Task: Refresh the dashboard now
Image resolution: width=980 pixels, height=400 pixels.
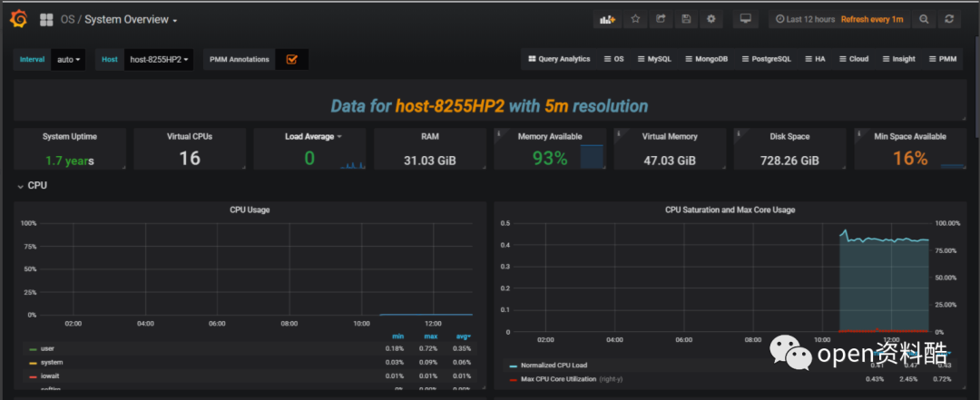Action: pyautogui.click(x=949, y=19)
